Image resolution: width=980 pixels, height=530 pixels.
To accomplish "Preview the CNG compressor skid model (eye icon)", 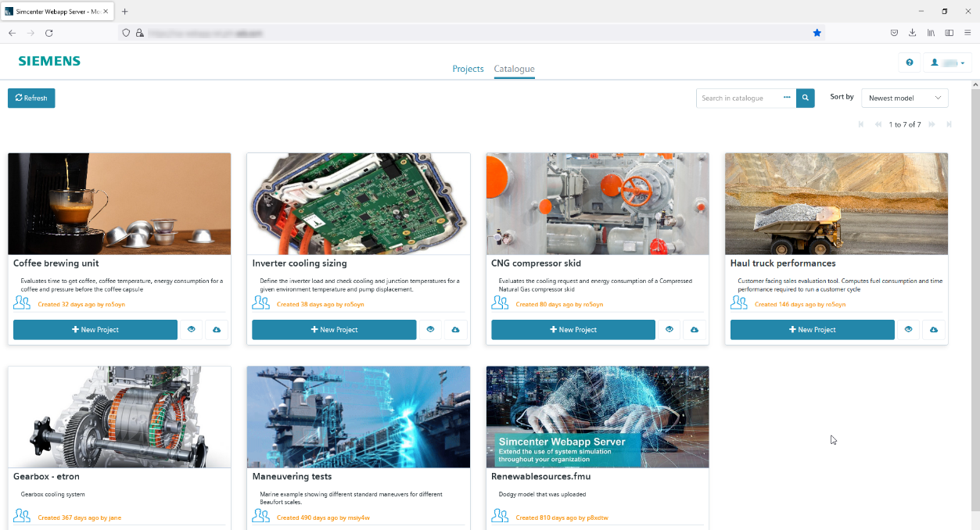I will (x=669, y=330).
